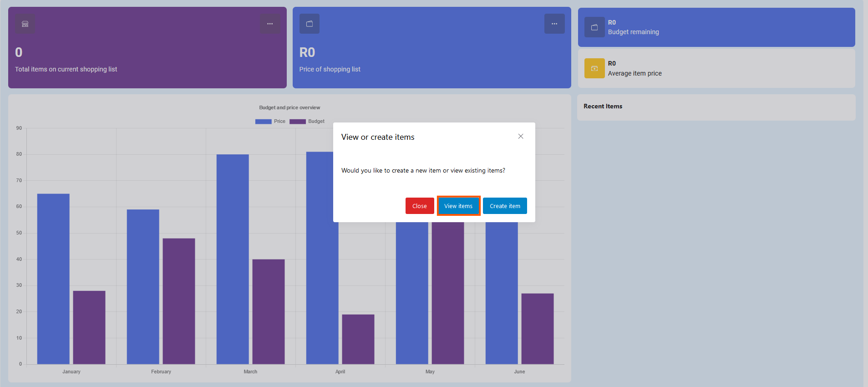Click the 'View or create items' dialog title
Screen dimensions: 868x387
tap(378, 137)
